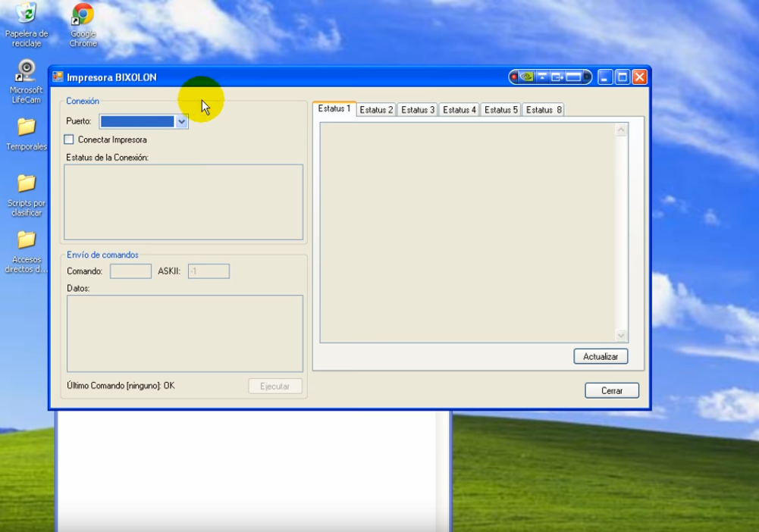The height and width of the screenshot is (532, 759).
Task: Click the NVIDIA logo in the title bar toolbar
Action: pyautogui.click(x=527, y=77)
